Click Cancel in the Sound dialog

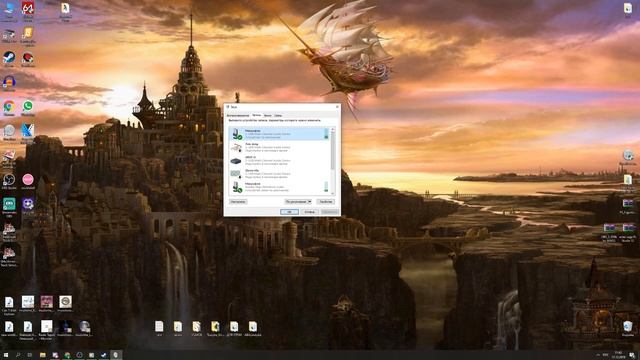click(309, 212)
